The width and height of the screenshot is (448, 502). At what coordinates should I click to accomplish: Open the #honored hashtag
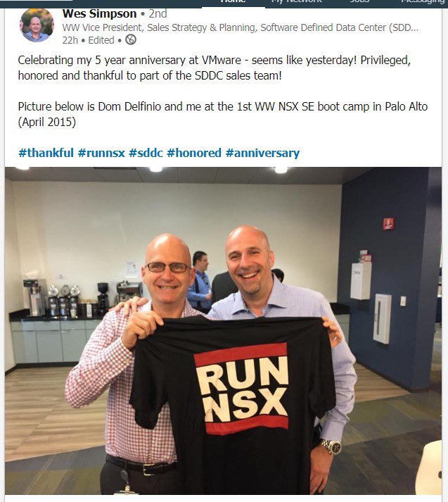point(194,153)
